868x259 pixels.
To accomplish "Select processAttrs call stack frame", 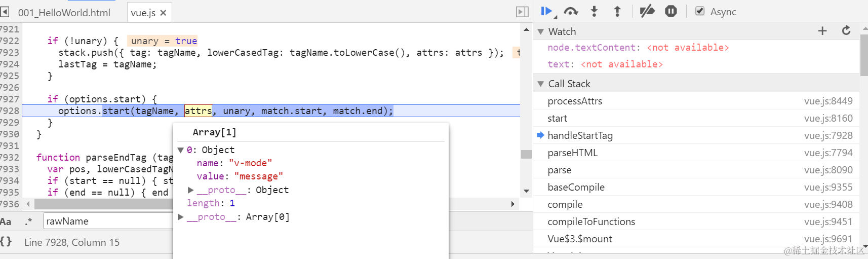I will coord(697,101).
